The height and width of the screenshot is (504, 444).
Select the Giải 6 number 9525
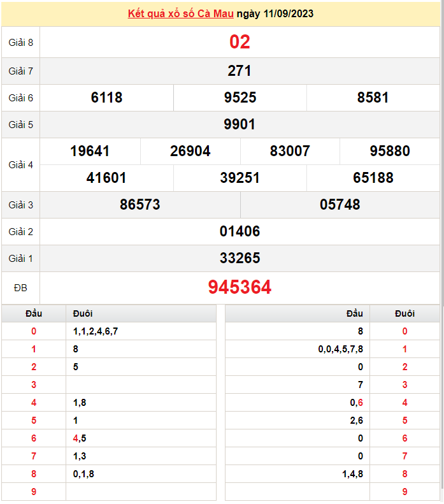click(240, 97)
